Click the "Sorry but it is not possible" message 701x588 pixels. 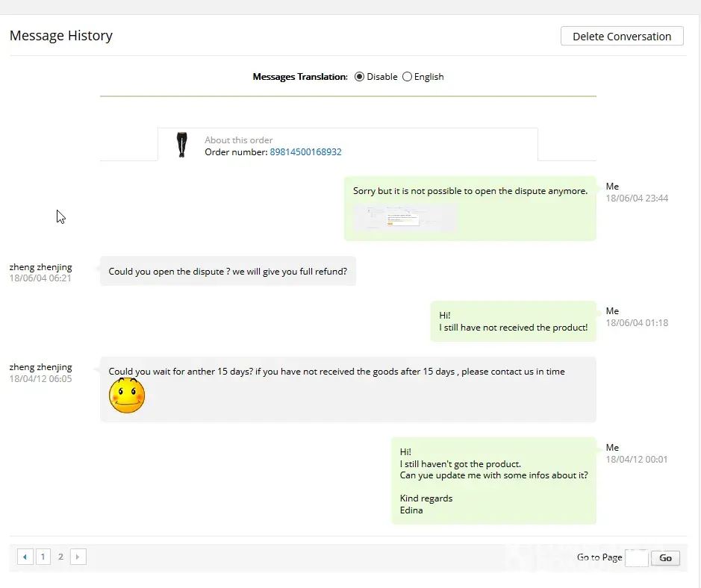click(470, 191)
